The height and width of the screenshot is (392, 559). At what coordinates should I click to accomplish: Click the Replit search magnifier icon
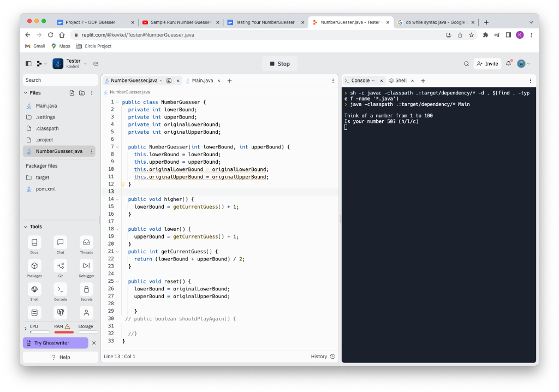click(x=466, y=63)
